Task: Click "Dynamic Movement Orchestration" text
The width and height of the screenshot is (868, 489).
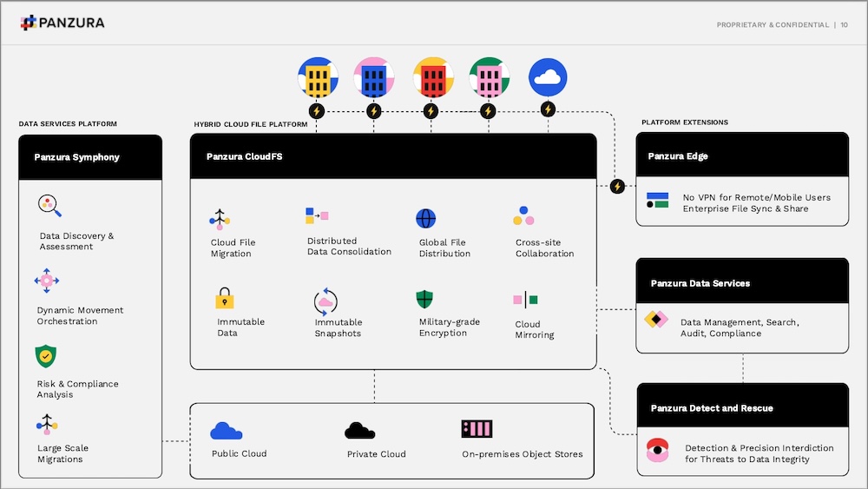Action: click(x=80, y=315)
